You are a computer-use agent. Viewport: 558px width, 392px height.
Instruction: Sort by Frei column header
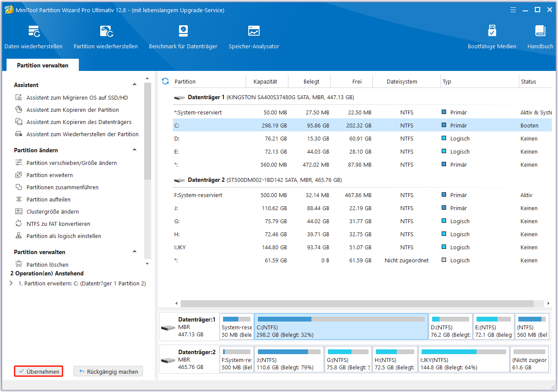(357, 81)
